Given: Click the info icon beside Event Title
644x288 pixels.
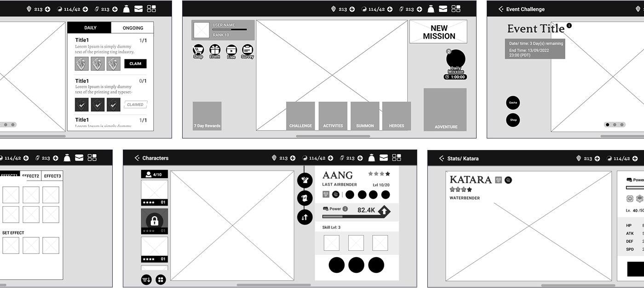Looking at the screenshot, I should 569,26.
